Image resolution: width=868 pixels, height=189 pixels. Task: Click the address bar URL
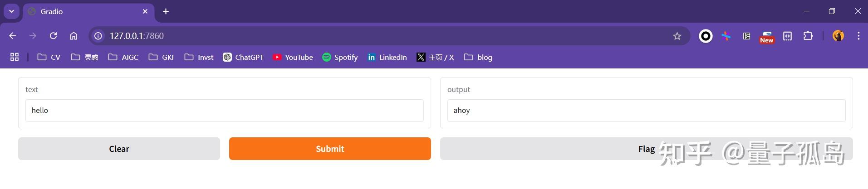point(137,36)
